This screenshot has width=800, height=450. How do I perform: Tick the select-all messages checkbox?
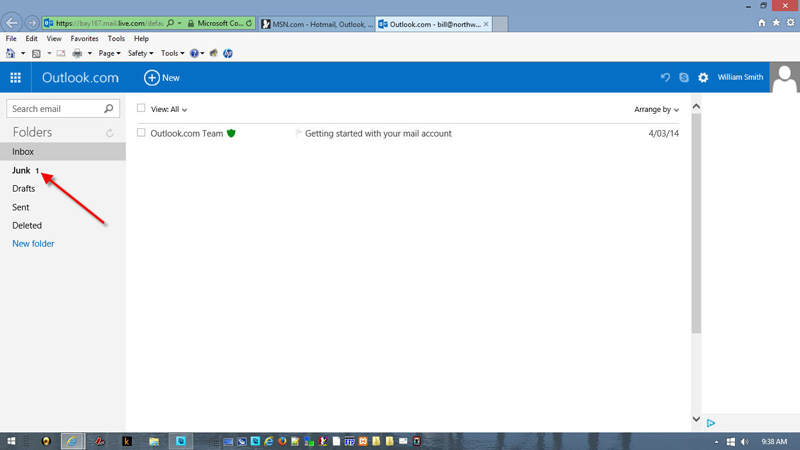[x=141, y=108]
